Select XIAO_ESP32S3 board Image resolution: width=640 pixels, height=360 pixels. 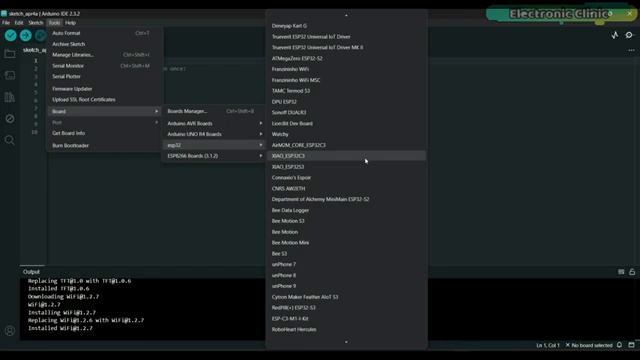[x=347, y=167]
